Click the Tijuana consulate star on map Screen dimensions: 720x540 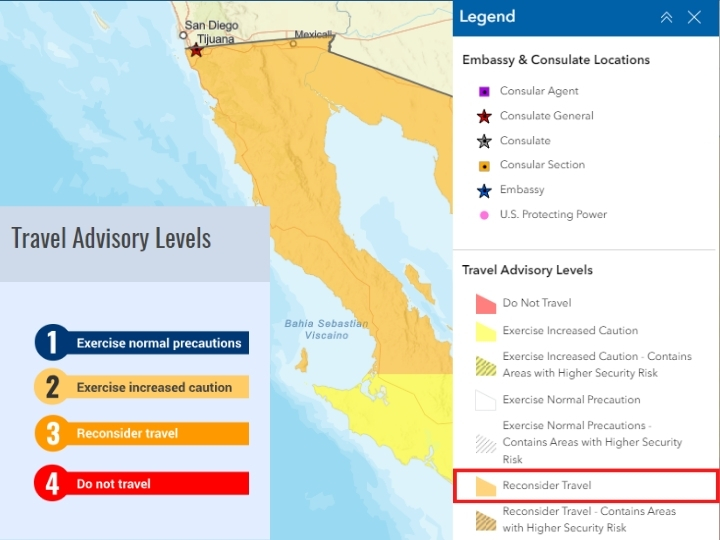[196, 51]
